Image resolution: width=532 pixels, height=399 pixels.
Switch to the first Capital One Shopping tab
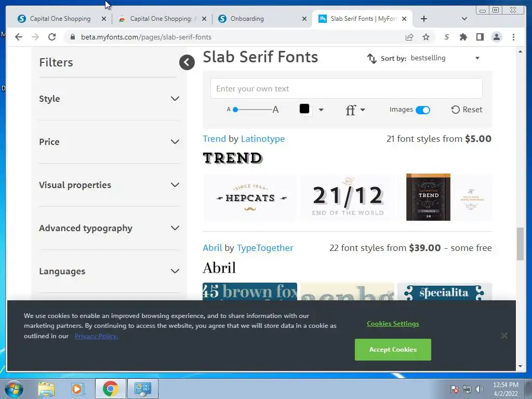[x=60, y=19]
